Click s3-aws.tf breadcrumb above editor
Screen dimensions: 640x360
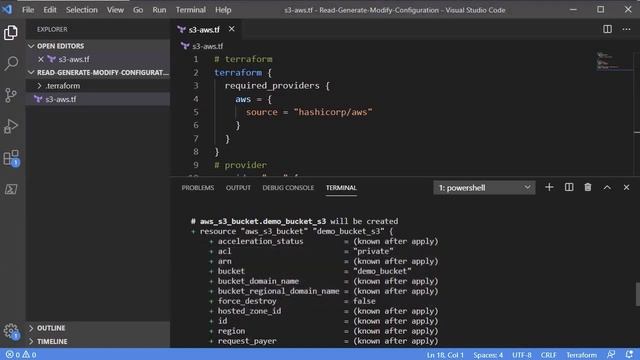[x=207, y=46]
